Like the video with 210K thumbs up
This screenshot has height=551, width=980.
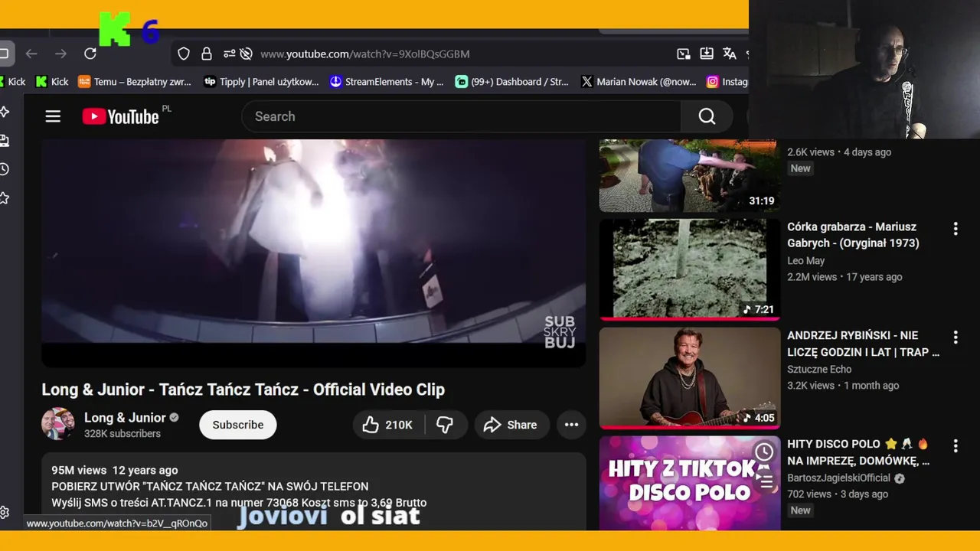click(387, 425)
